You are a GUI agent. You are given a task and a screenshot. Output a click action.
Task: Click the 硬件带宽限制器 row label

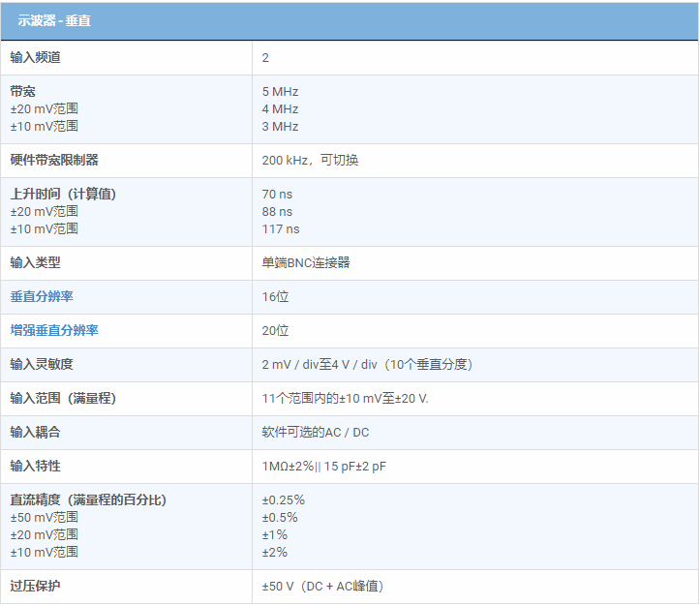[x=54, y=160]
